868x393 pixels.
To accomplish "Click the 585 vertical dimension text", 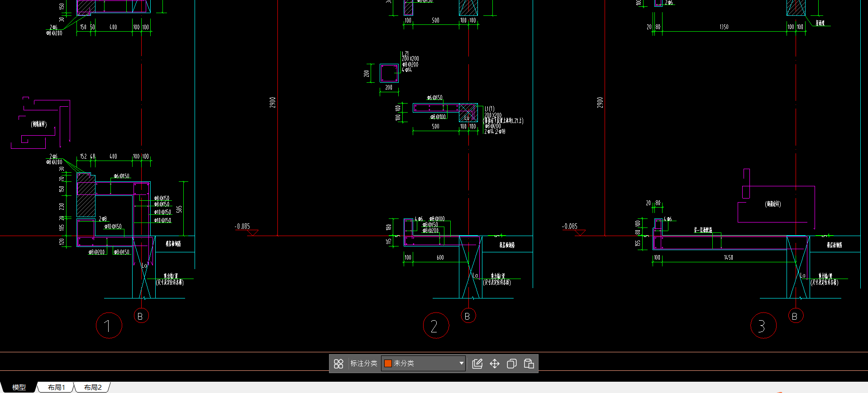I will [x=179, y=209].
